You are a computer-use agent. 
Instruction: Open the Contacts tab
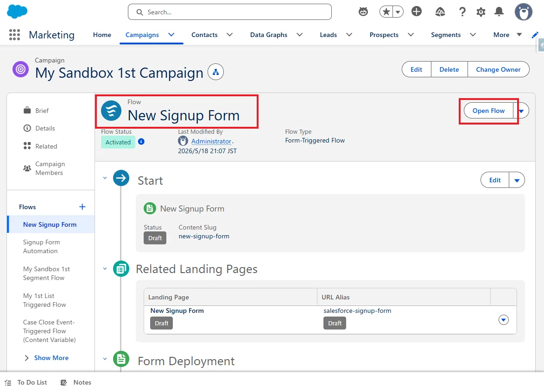coord(204,35)
